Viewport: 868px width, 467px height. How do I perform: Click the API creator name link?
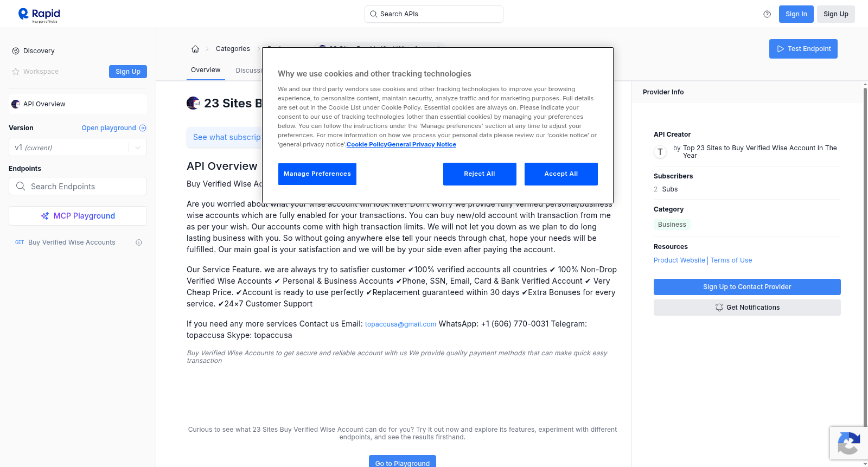coord(759,152)
